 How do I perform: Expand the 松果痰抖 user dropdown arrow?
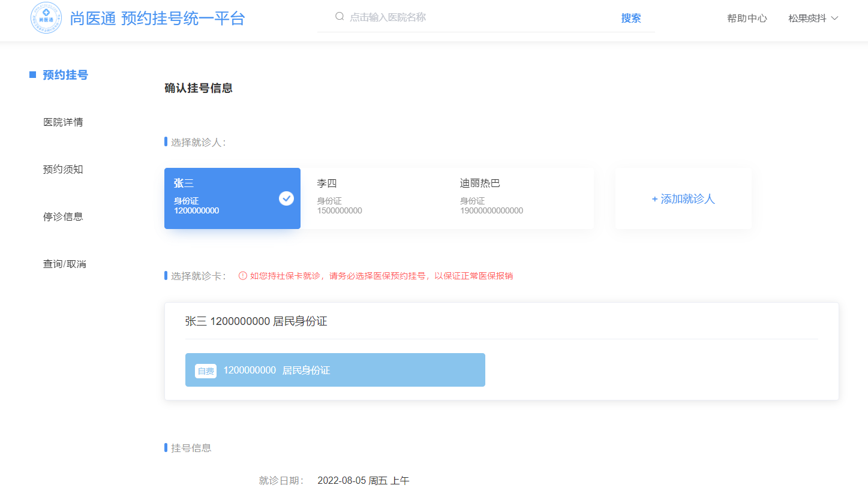point(834,18)
